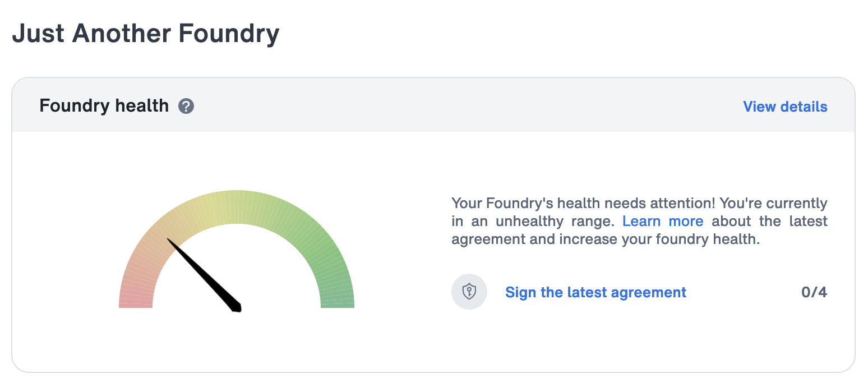Viewport: 868px width, 387px height.
Task: Click the Foundry health help question-mark icon
Action: pos(186,106)
